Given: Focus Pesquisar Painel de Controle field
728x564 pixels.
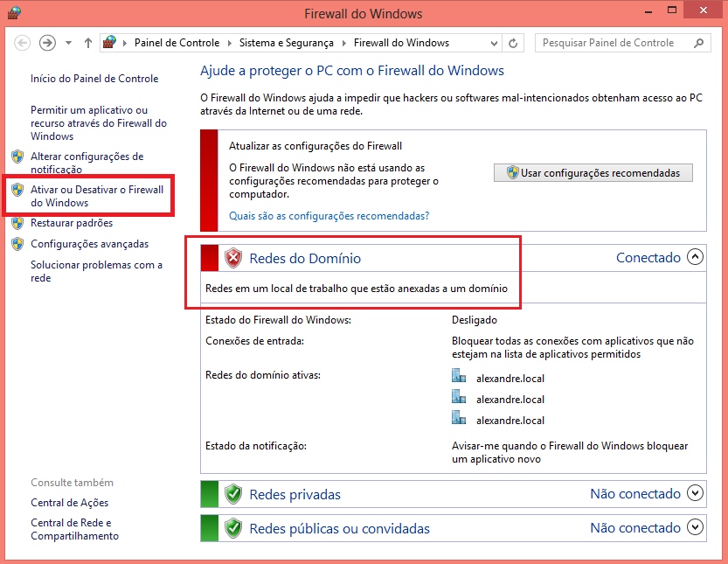Looking at the screenshot, I should point(622,43).
